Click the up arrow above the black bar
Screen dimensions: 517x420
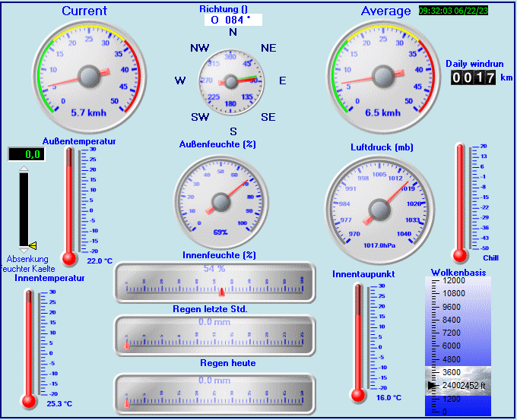tap(24, 169)
